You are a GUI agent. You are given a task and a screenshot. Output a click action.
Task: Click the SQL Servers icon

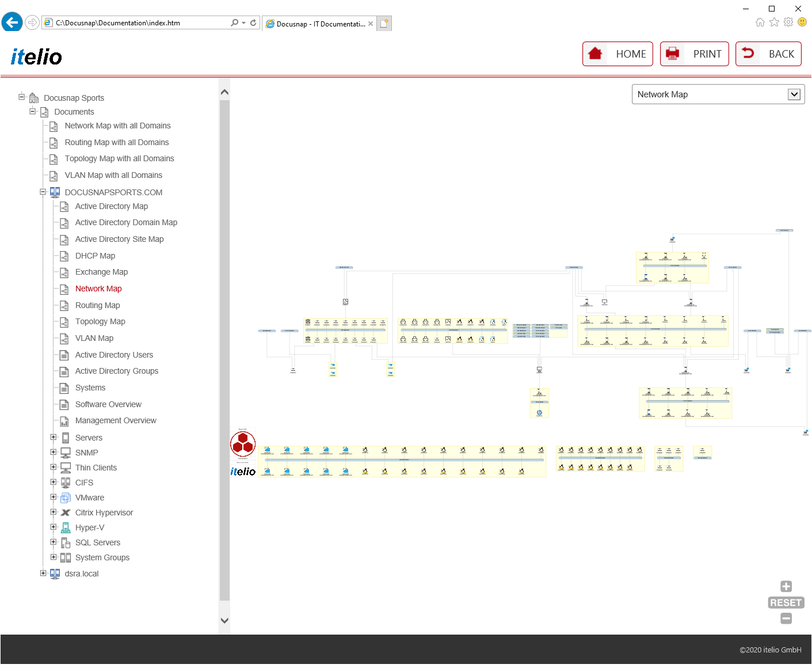[x=66, y=542]
